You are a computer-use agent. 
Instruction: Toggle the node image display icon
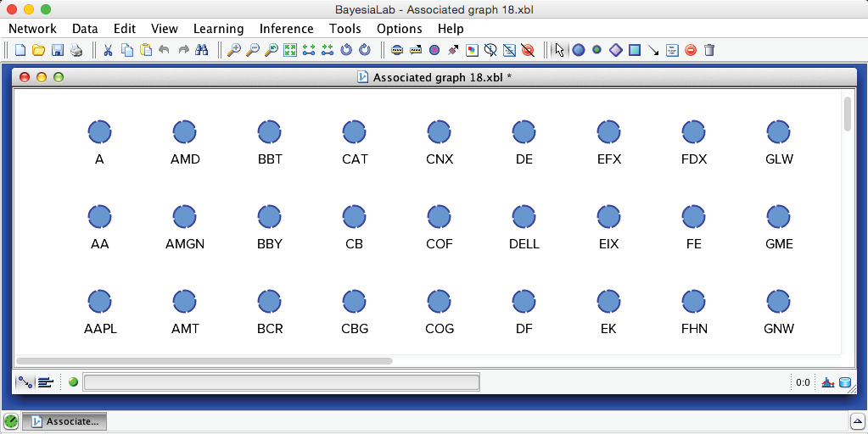472,50
